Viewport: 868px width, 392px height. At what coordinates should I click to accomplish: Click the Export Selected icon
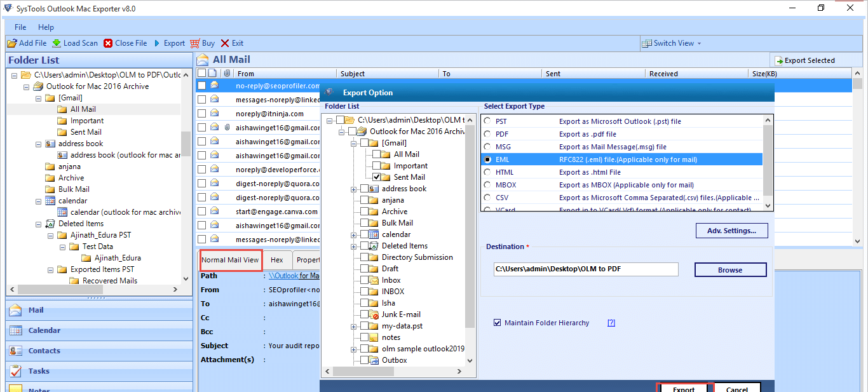[x=778, y=60]
